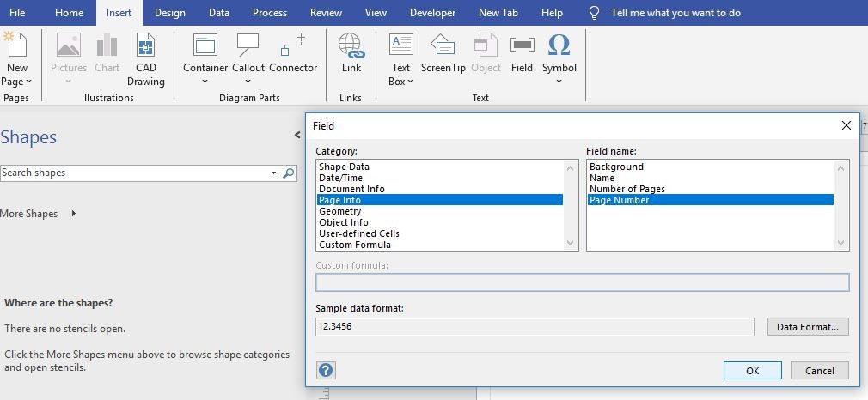The width and height of the screenshot is (868, 400).
Task: Open the Search shapes dropdown arrow
Action: click(273, 173)
